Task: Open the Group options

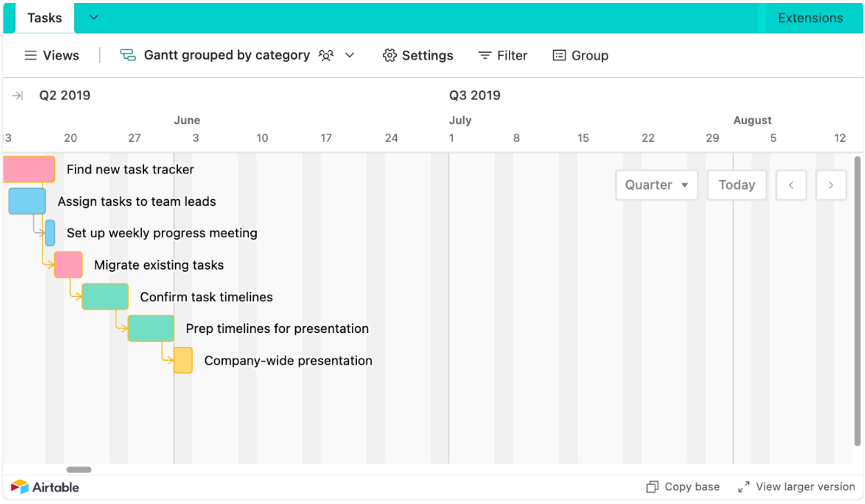Action: (x=589, y=55)
